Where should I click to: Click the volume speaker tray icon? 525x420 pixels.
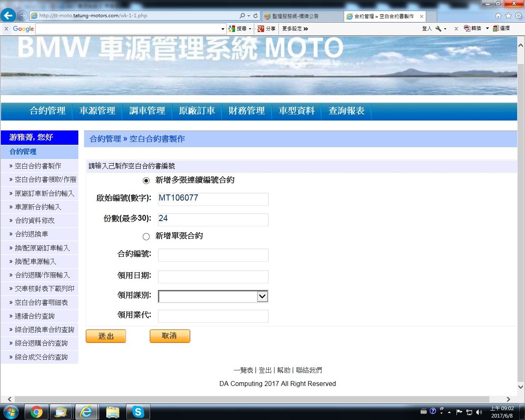coord(479,412)
